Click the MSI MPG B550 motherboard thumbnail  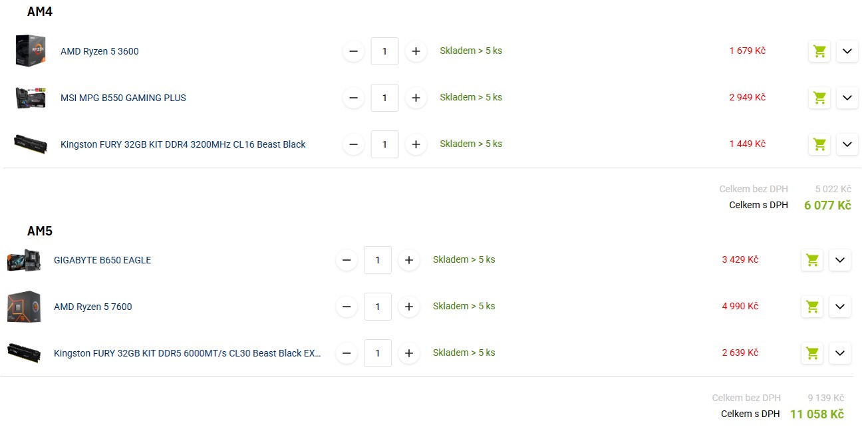pos(31,98)
